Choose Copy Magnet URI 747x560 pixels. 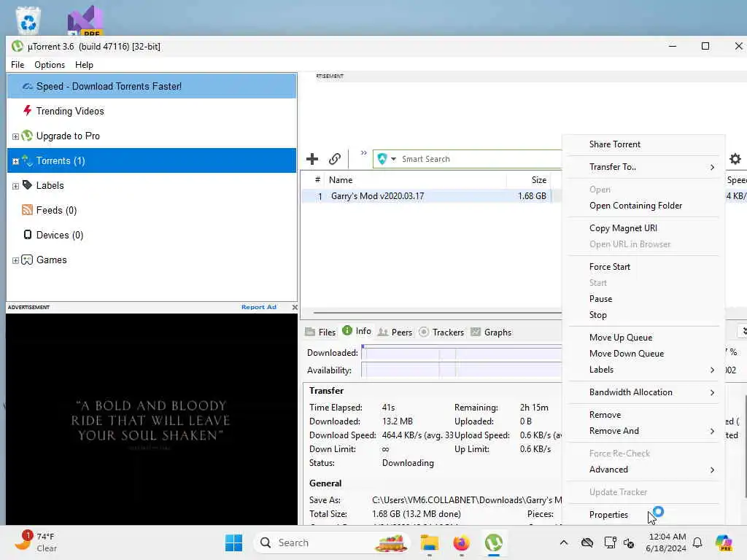pos(643,228)
